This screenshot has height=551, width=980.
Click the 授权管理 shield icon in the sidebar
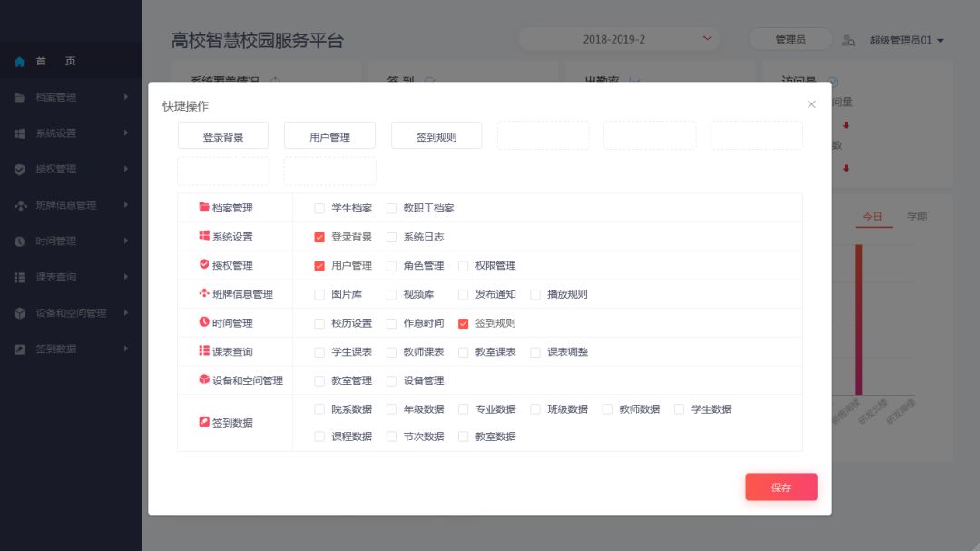(x=19, y=170)
